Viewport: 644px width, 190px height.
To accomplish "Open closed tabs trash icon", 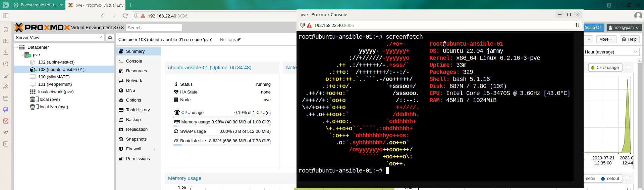I will (609, 5).
